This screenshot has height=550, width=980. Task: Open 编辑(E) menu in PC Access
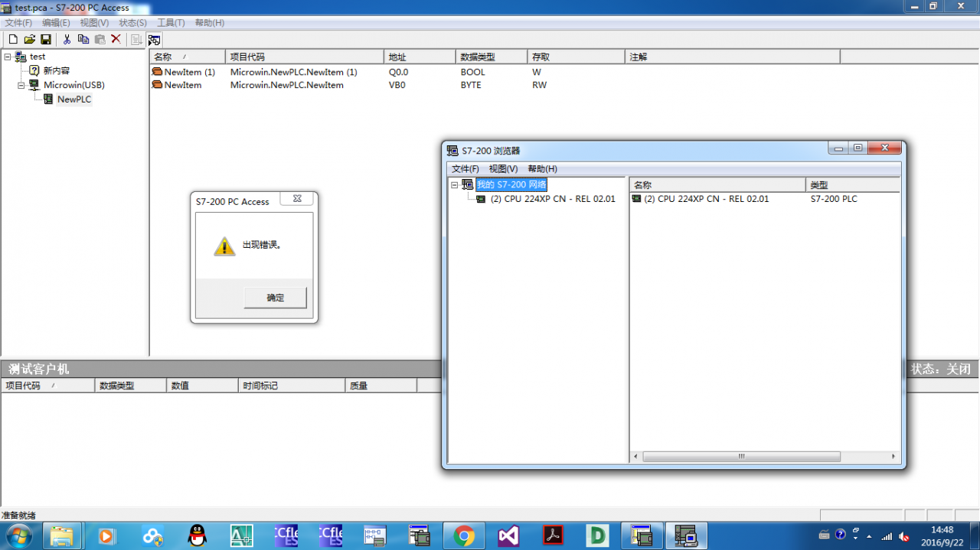coord(56,23)
